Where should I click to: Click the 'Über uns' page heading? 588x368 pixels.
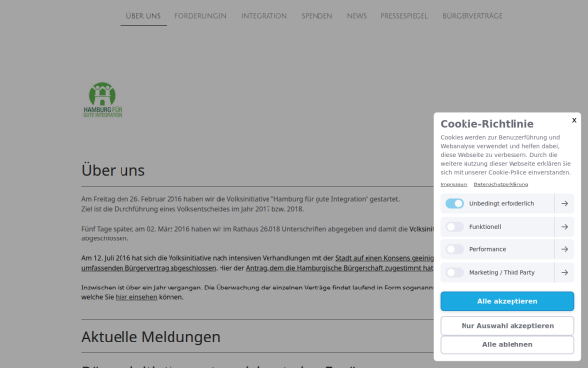pyautogui.click(x=114, y=170)
